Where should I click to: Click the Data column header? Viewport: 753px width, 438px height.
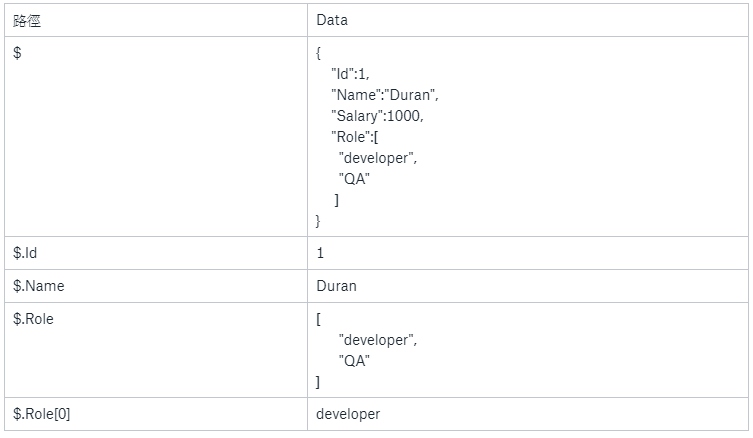click(332, 20)
